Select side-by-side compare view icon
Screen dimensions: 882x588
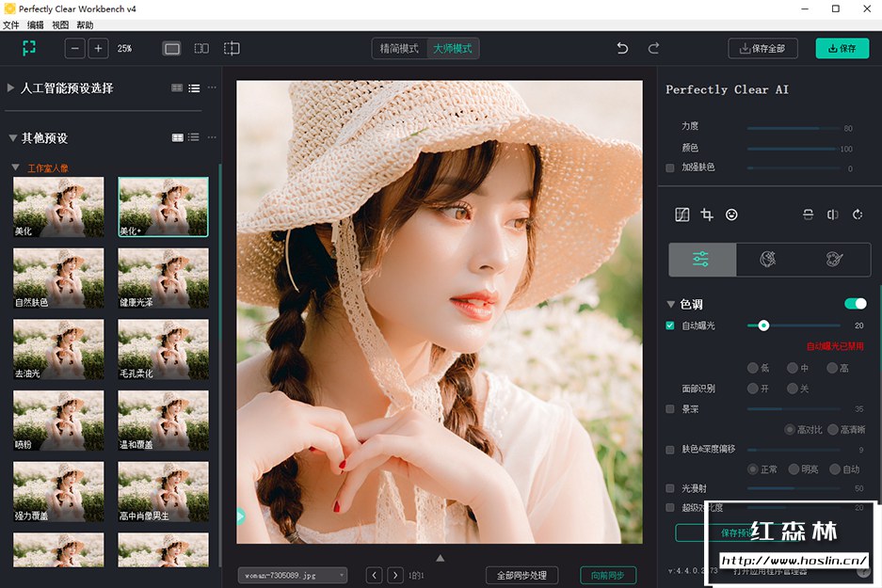pos(201,48)
